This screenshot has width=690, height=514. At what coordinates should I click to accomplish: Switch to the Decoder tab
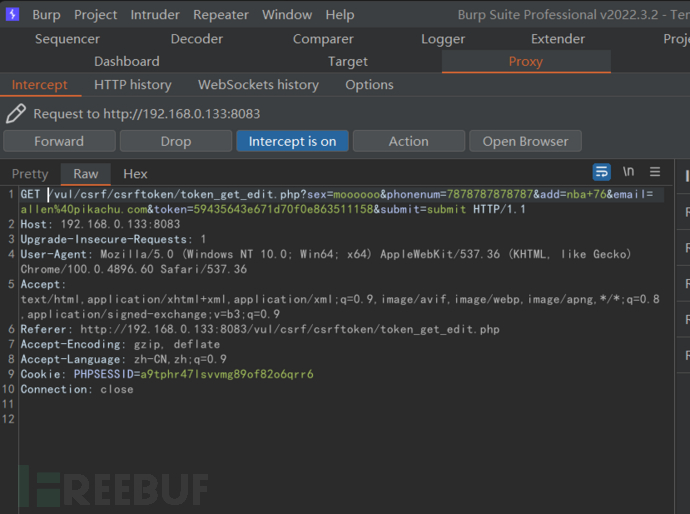tap(197, 39)
